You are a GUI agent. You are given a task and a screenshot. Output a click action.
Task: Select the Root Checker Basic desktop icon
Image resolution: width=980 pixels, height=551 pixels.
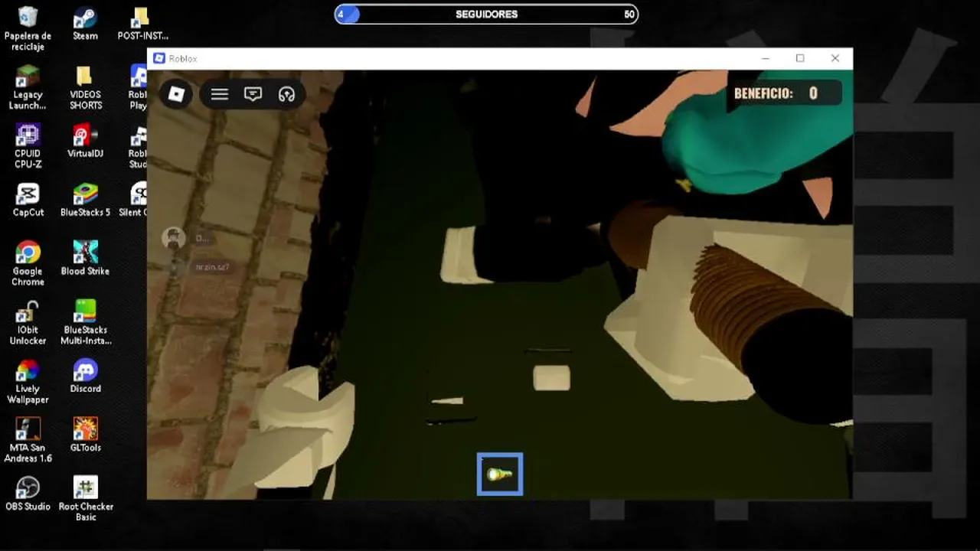coord(85,500)
